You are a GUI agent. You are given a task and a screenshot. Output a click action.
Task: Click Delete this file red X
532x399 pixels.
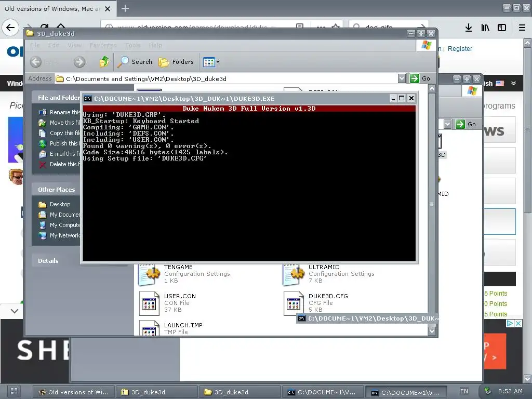click(43, 165)
